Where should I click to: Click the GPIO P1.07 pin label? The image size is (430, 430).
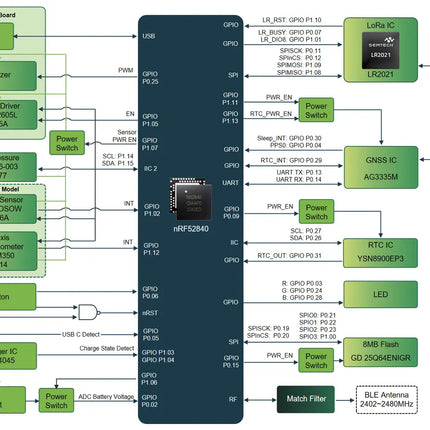point(150,144)
